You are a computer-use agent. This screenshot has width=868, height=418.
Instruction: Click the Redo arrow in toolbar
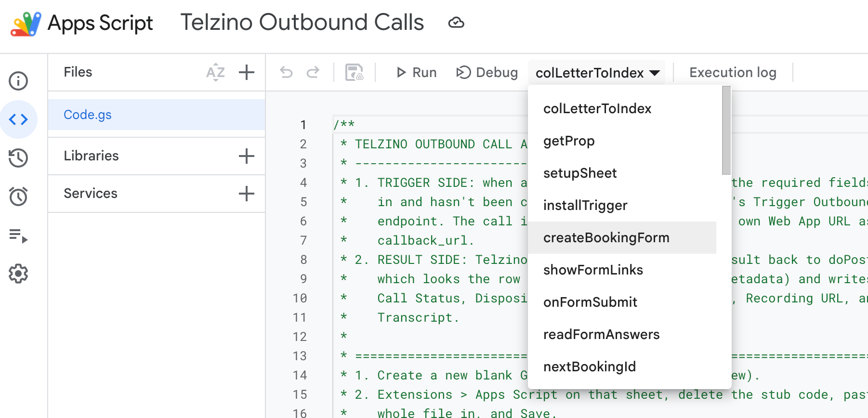(313, 72)
